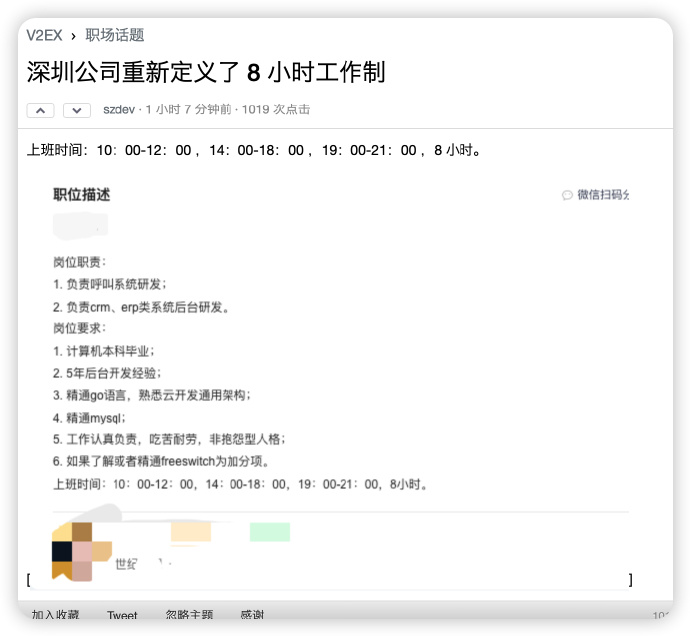Click the topic title 深圳公司重新定义了 8 小时工作制

(x=206, y=72)
